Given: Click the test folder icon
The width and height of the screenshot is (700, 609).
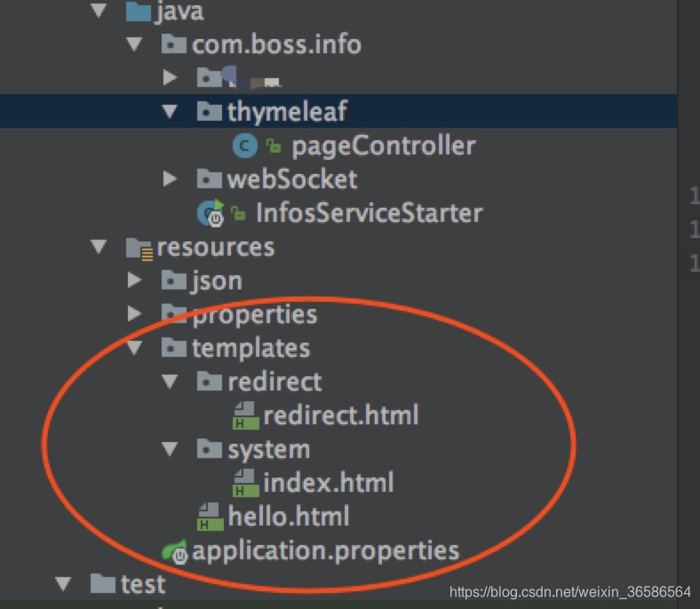Looking at the screenshot, I should pos(103,583).
